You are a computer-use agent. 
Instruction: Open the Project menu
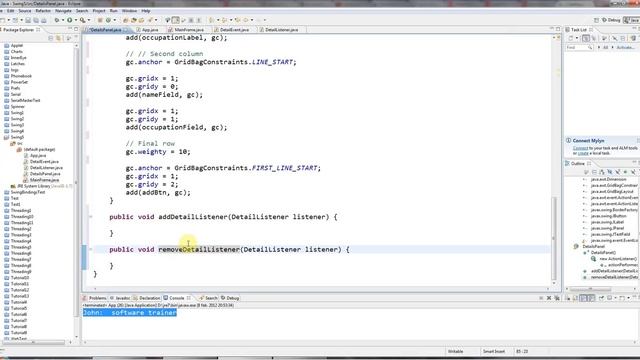tap(99, 11)
